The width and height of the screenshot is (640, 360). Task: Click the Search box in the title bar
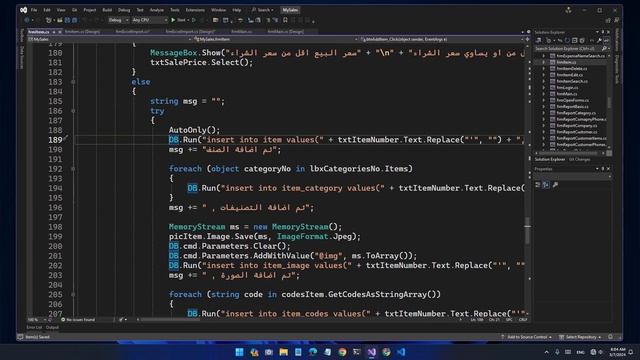[262, 10]
